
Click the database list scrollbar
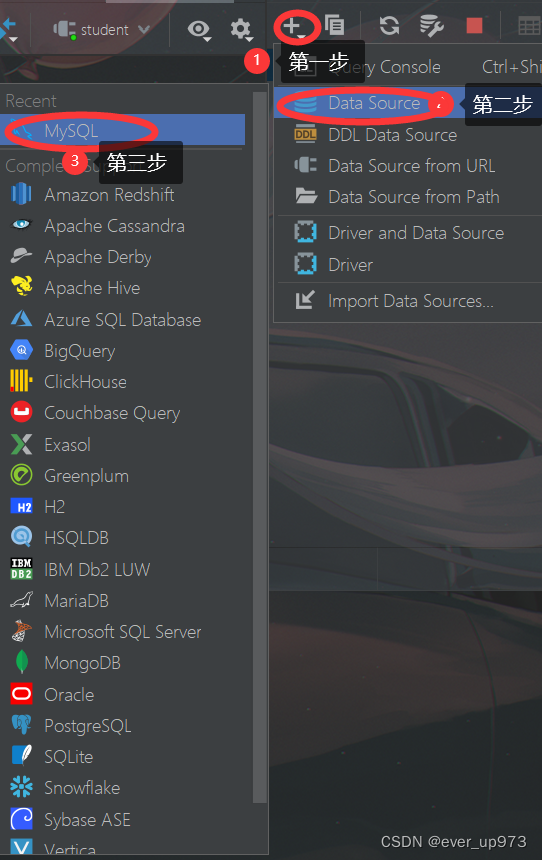(x=259, y=447)
